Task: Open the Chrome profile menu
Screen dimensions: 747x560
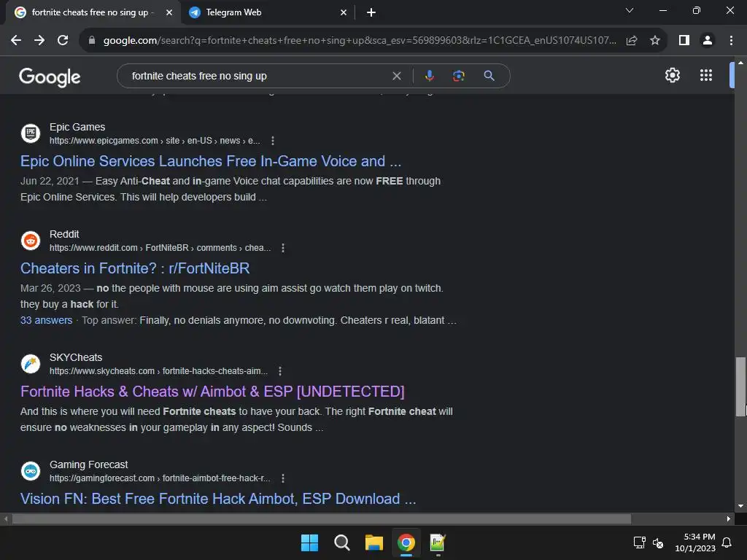Action: point(708,41)
